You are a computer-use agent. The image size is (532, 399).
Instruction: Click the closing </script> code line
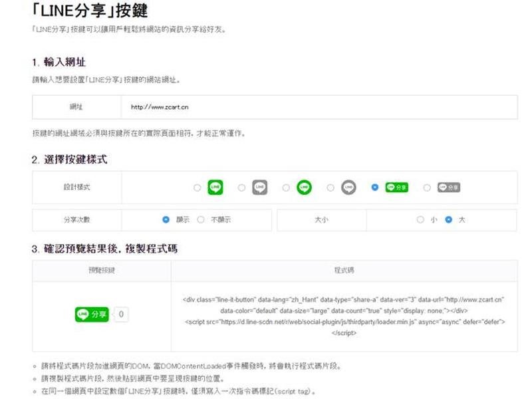(x=344, y=333)
